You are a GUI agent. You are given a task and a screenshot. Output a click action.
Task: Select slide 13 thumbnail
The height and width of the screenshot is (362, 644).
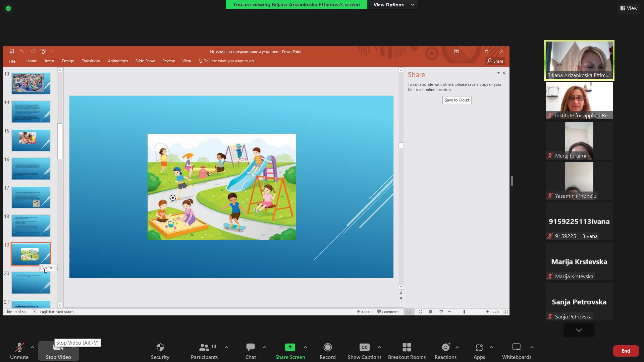(x=31, y=83)
